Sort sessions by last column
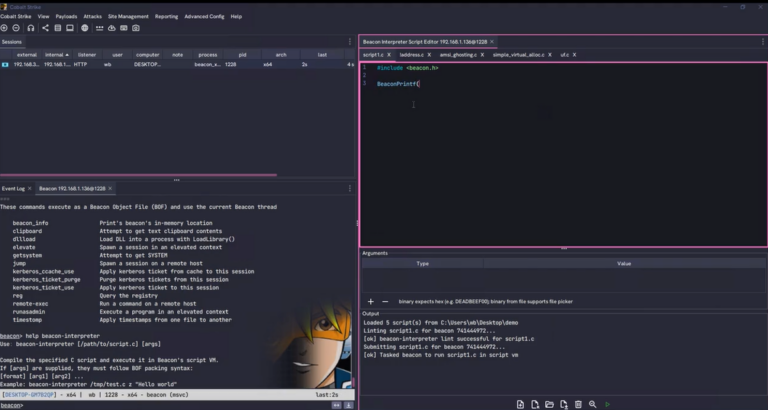Viewport: 768px width, 410px height. point(322,55)
